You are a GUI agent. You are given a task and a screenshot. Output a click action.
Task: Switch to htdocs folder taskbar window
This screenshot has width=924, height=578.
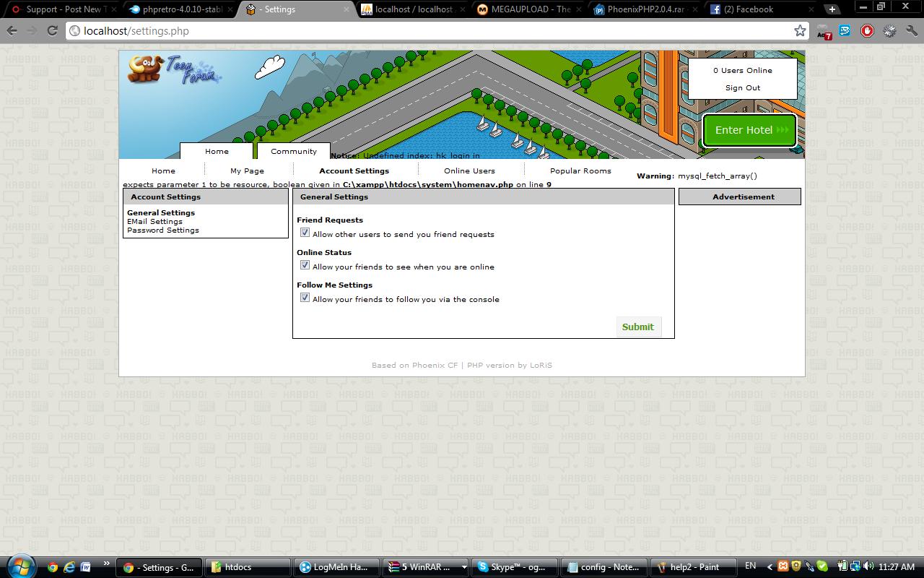(248, 567)
